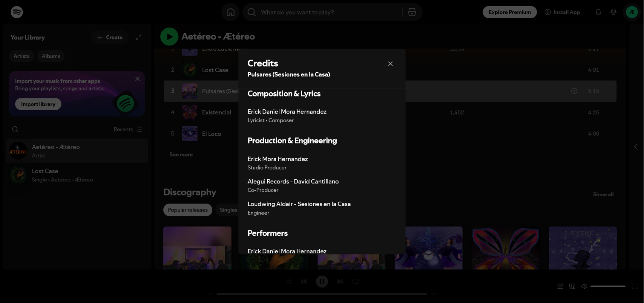Open the Browse icon beside search
Viewport: 644px width, 303px height.
(x=412, y=12)
